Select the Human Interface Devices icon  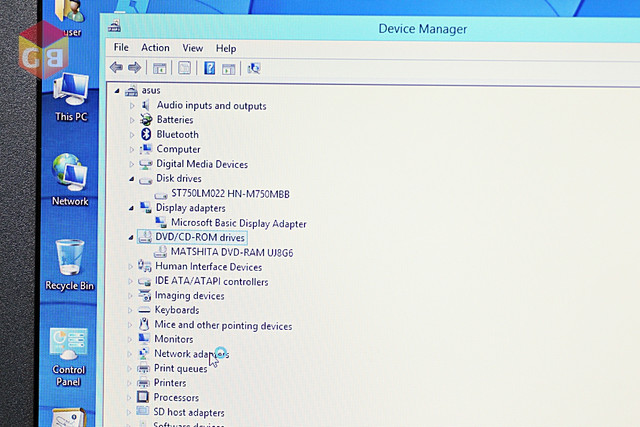pyautogui.click(x=144, y=266)
